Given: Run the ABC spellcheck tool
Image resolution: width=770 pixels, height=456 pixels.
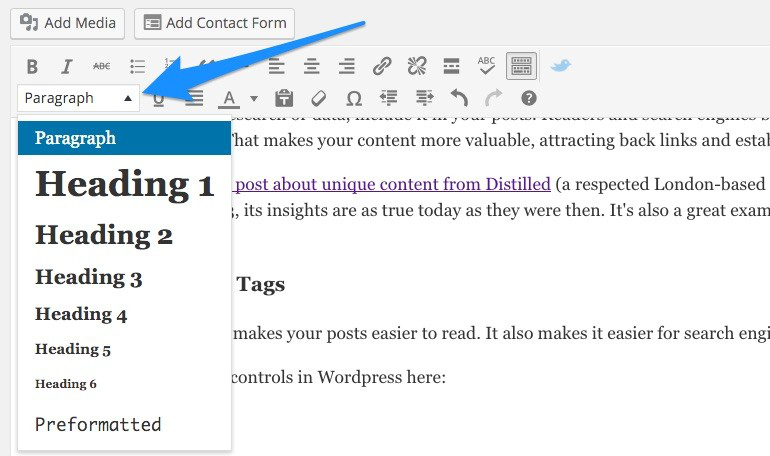Looking at the screenshot, I should (x=486, y=66).
